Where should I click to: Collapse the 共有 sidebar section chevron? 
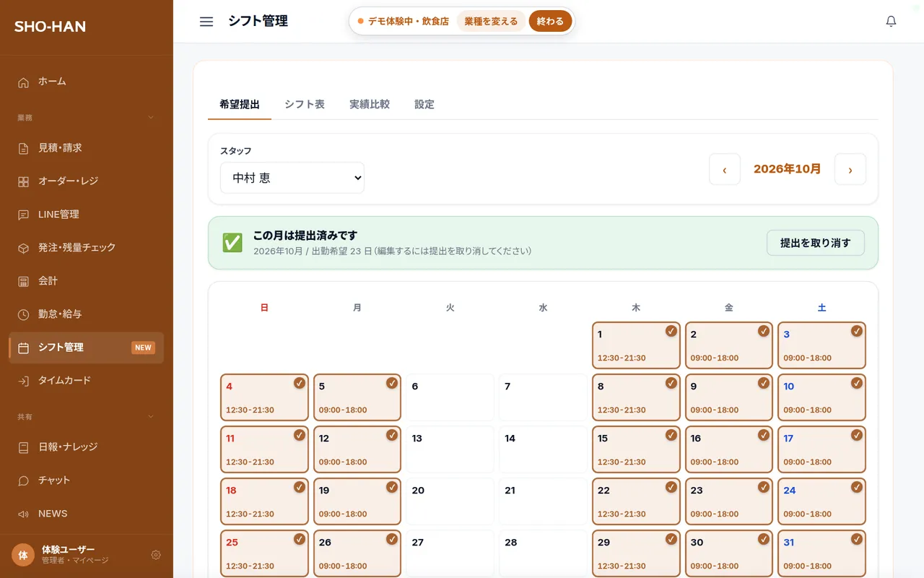[151, 416]
